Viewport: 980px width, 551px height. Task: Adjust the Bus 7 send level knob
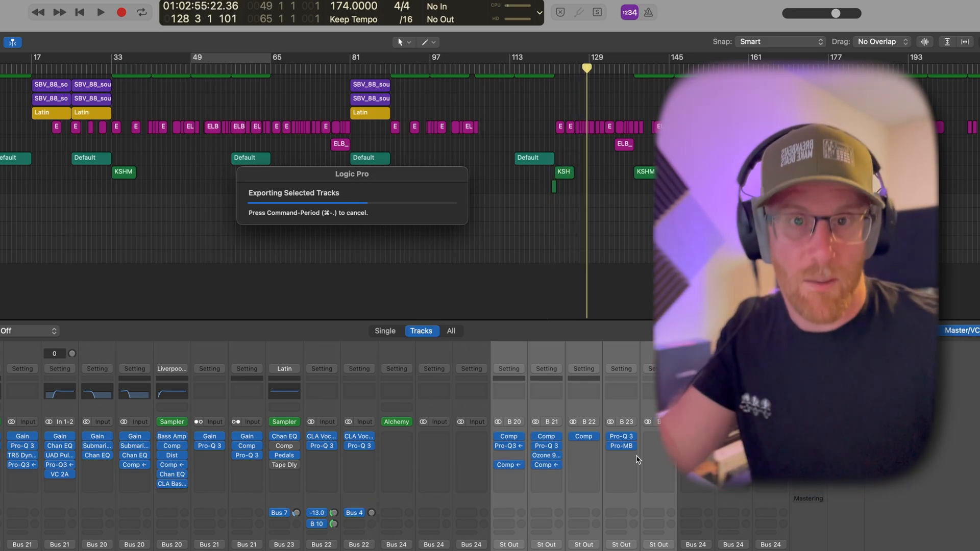[x=296, y=513]
